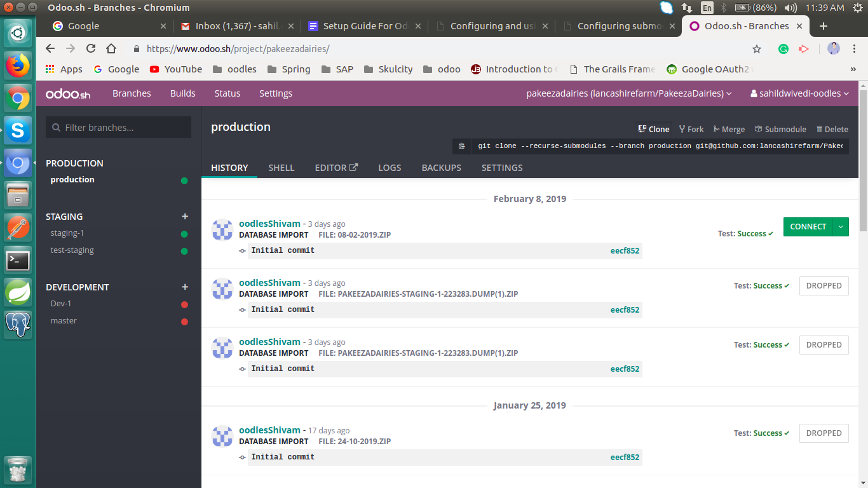The width and height of the screenshot is (868, 488).
Task: Click the browser address bar
Action: (x=438, y=49)
